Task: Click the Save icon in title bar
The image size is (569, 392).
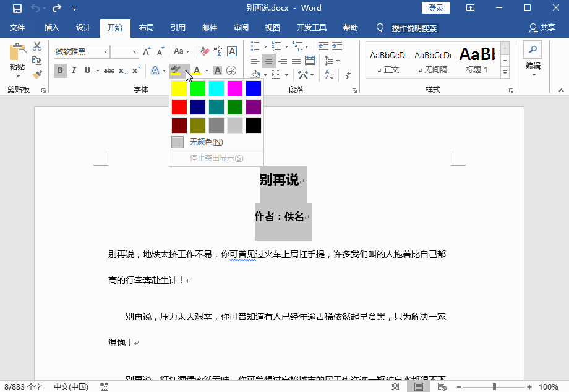Action: pos(17,8)
